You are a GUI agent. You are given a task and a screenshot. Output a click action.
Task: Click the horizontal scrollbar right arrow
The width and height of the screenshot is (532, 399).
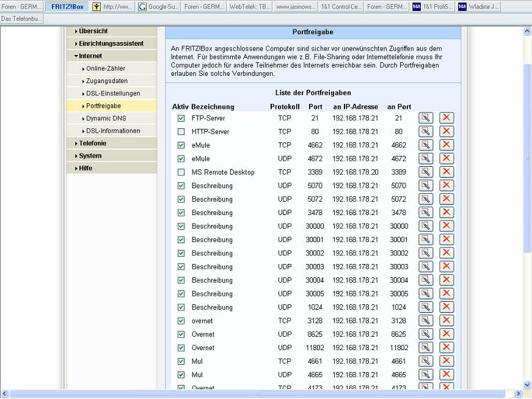click(x=518, y=394)
